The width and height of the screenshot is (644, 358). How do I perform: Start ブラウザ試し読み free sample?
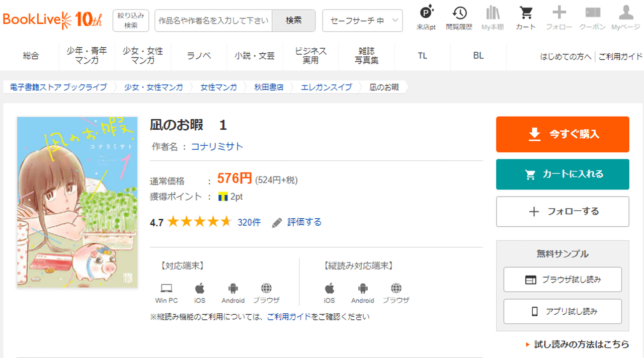pos(562,280)
